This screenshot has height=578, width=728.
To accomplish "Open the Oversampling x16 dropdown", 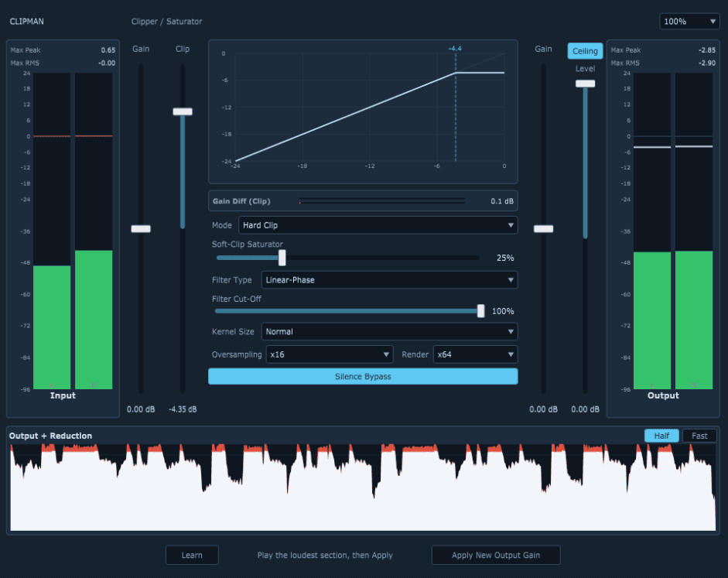I will (x=330, y=354).
